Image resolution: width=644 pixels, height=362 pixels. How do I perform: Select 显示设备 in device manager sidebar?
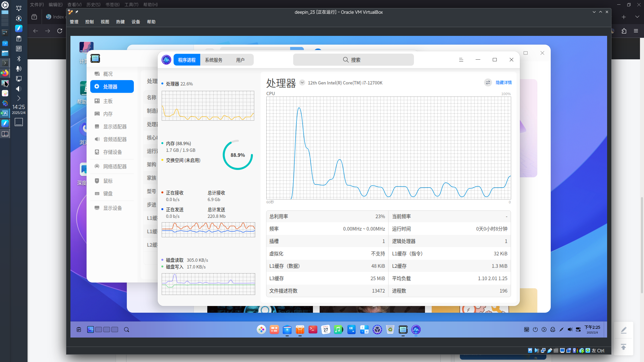[x=112, y=208]
